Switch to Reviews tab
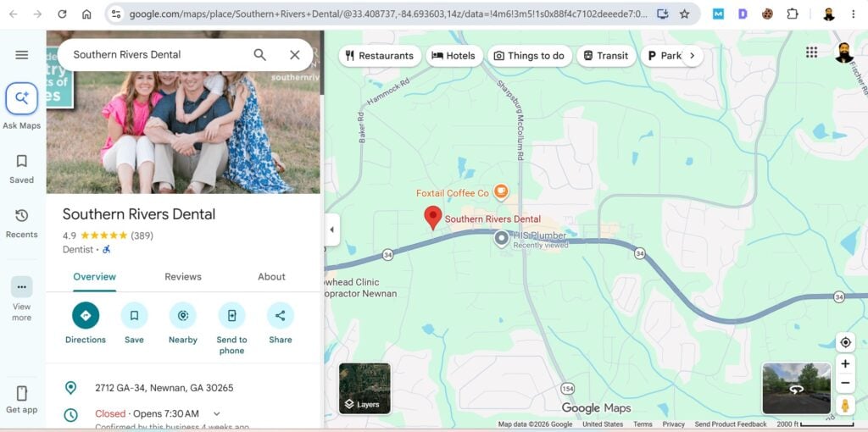This screenshot has width=868, height=432. tap(183, 277)
